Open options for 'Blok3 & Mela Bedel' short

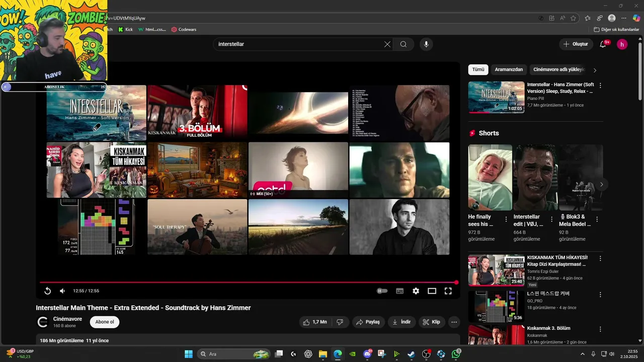(x=597, y=219)
